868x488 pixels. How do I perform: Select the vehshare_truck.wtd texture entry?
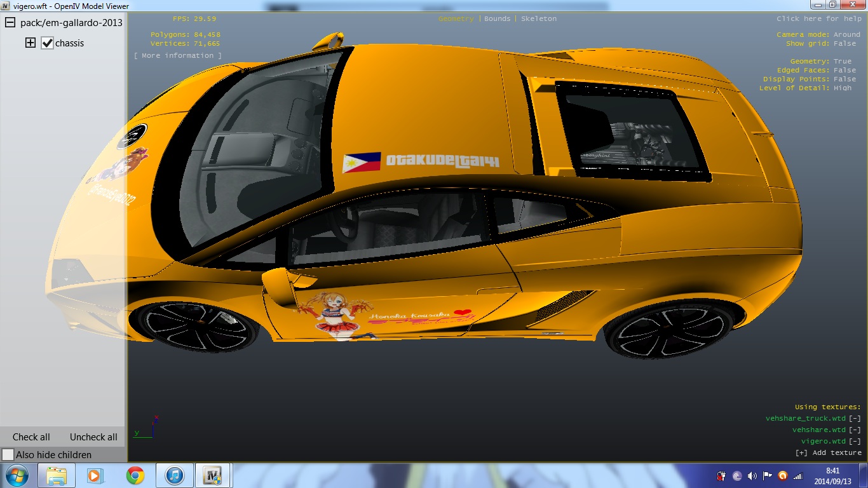806,418
